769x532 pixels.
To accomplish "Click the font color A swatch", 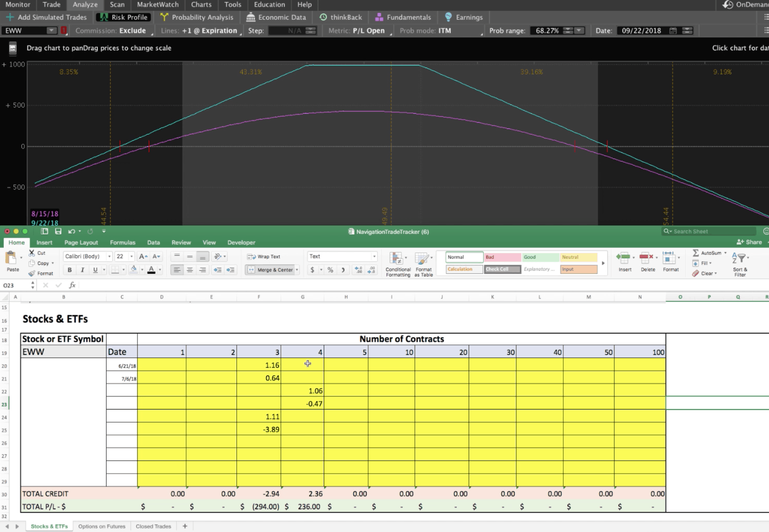I will [152, 270].
